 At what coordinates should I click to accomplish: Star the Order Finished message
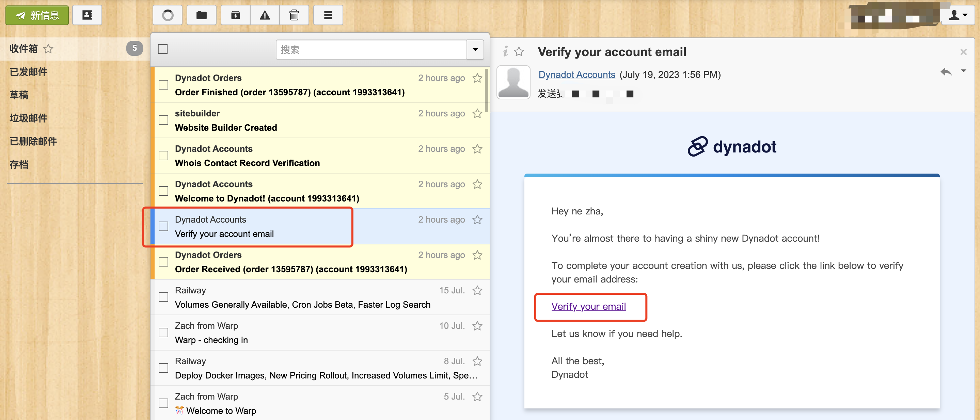coord(477,78)
